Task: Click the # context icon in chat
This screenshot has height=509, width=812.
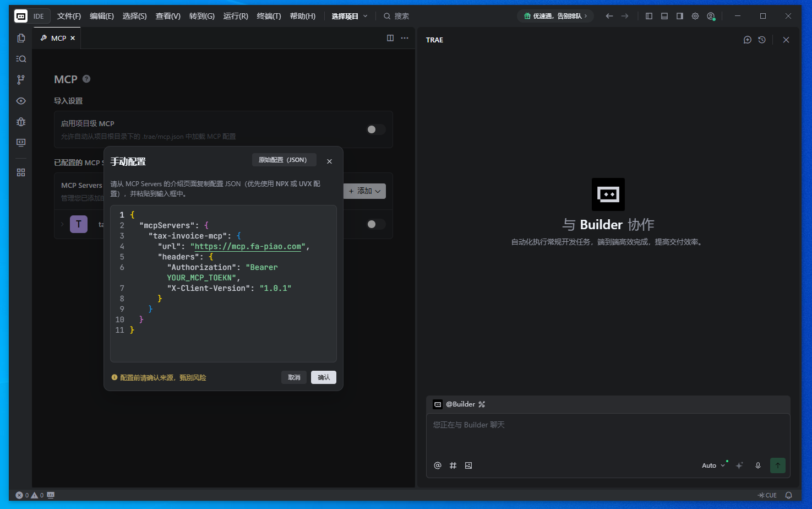Action: pyautogui.click(x=453, y=465)
